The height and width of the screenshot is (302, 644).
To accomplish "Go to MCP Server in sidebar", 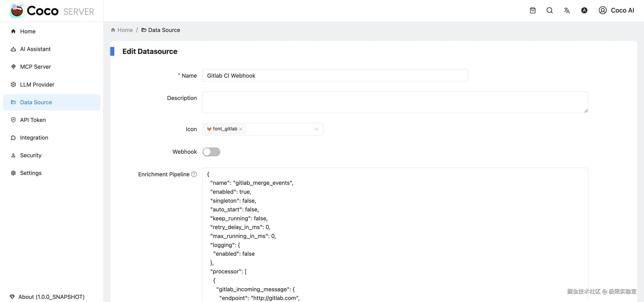I will pyautogui.click(x=35, y=67).
